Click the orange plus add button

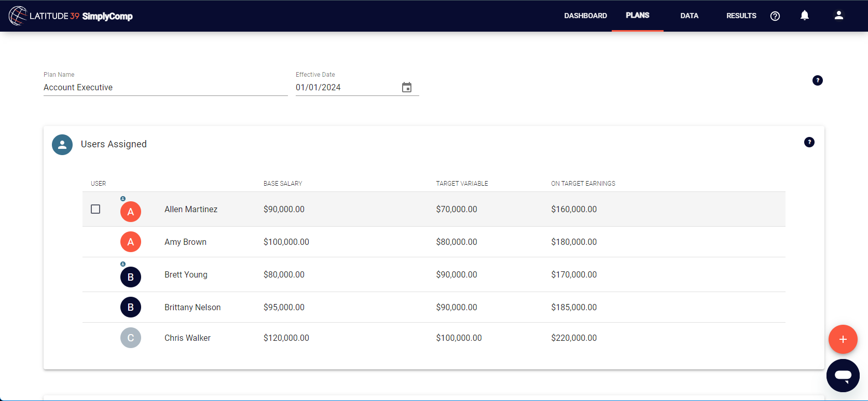[x=843, y=339]
